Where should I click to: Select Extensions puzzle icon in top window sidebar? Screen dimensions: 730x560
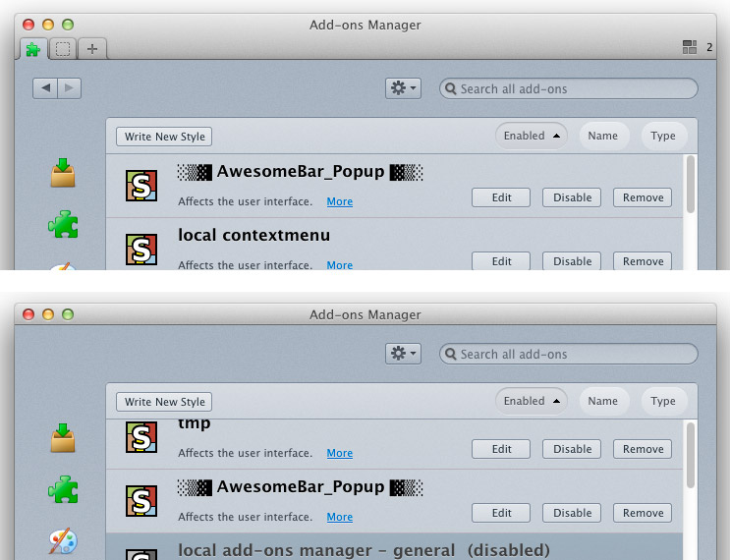click(63, 224)
